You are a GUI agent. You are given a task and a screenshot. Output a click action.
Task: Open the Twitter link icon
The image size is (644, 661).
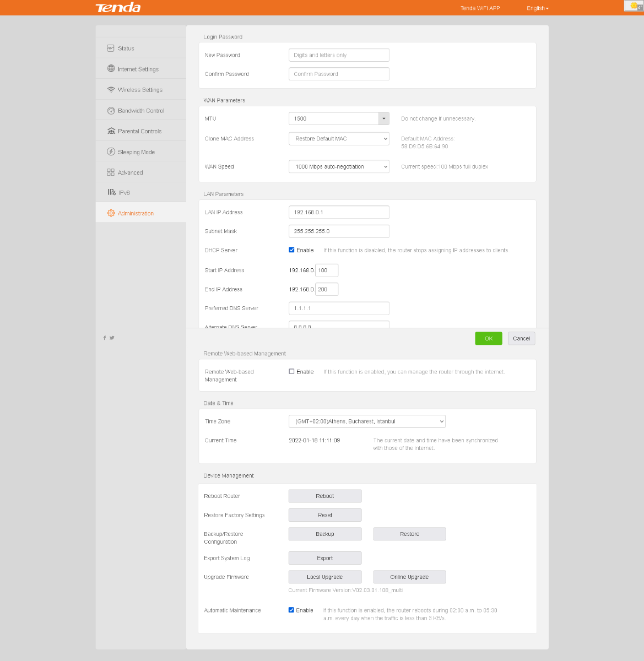112,338
